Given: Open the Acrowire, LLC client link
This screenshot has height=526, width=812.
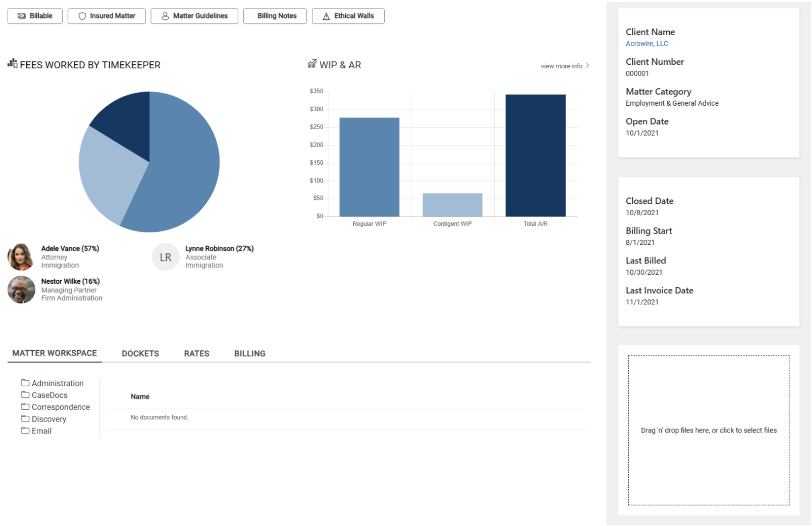Looking at the screenshot, I should [x=646, y=43].
